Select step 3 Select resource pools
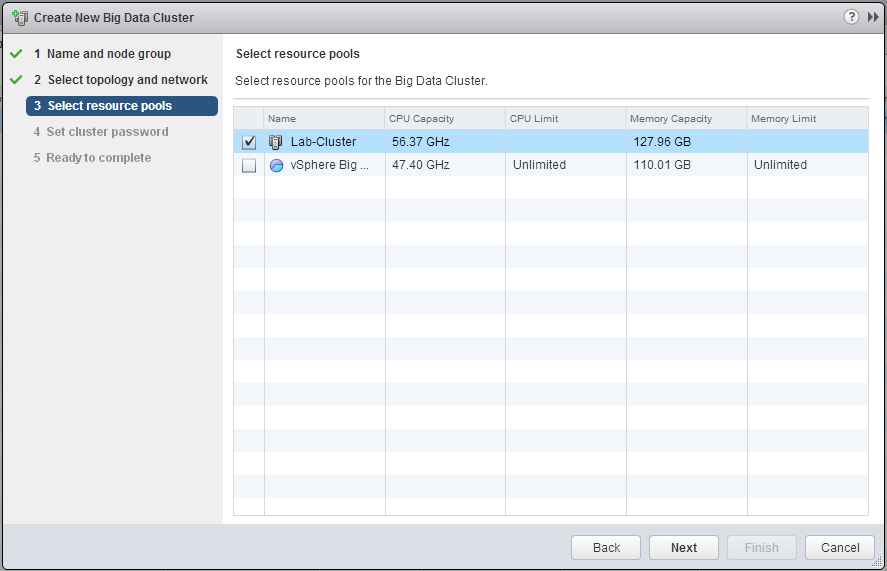Viewport: 887px width, 571px height. point(122,106)
